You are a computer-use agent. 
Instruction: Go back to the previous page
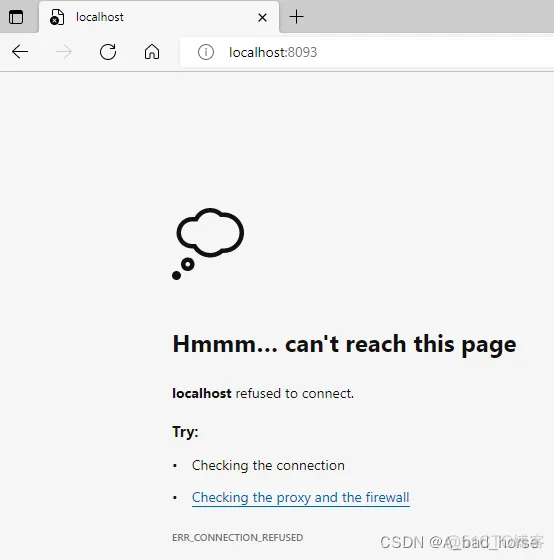(20, 52)
